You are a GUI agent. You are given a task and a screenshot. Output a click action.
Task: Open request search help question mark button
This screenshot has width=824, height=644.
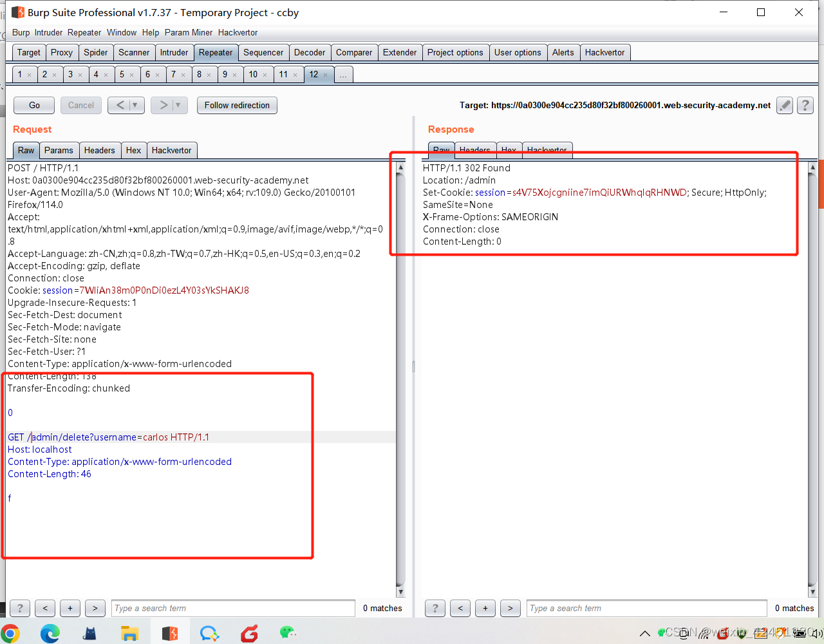click(20, 608)
